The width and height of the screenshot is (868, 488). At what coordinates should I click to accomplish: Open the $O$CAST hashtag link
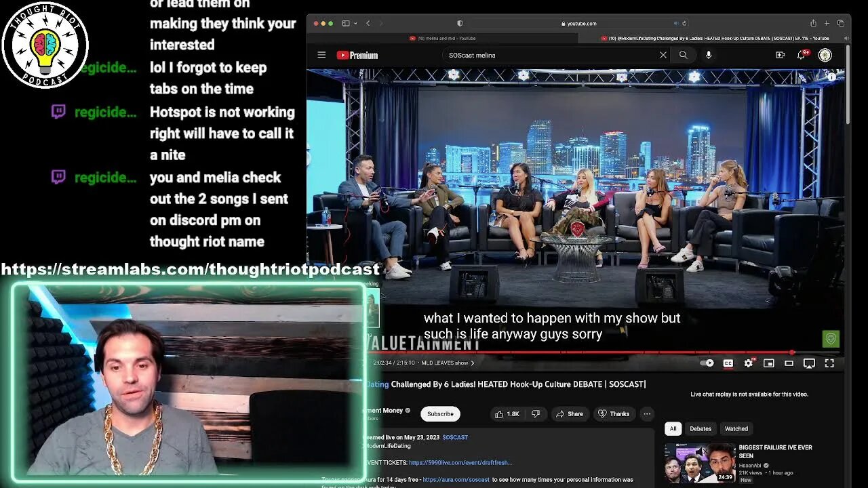point(455,437)
